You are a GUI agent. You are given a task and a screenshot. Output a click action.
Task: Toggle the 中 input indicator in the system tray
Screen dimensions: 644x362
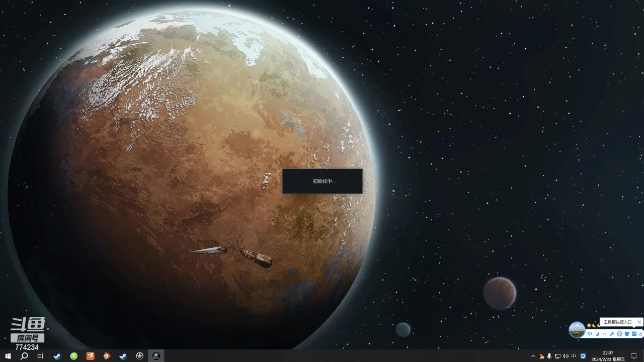574,356
